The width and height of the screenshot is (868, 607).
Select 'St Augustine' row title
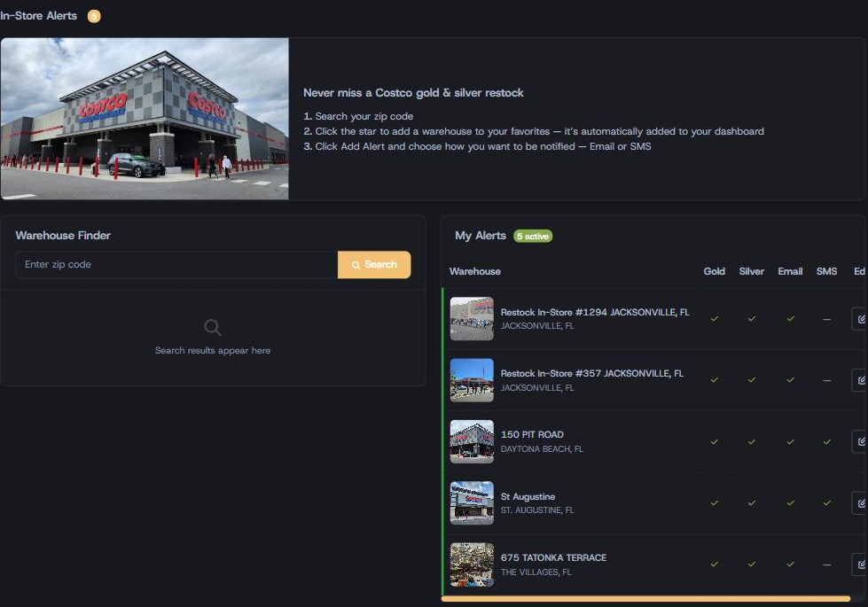coord(528,497)
